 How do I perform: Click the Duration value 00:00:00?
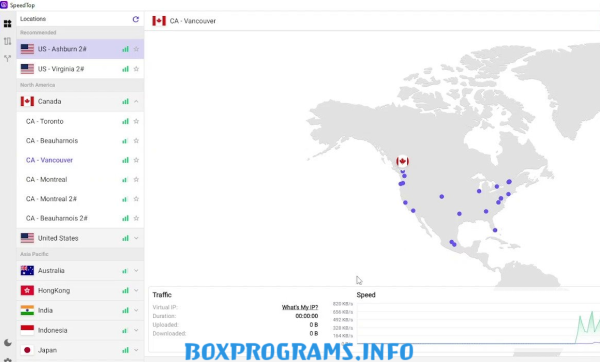[x=307, y=316]
